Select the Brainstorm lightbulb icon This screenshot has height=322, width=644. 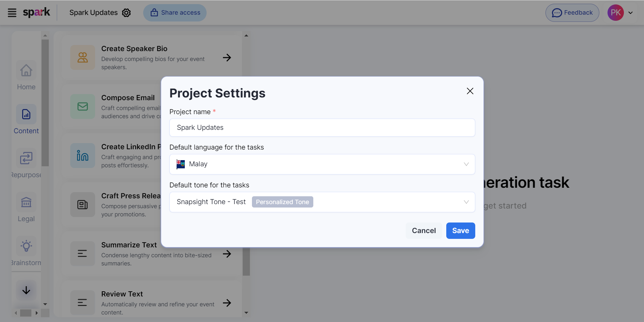click(26, 246)
